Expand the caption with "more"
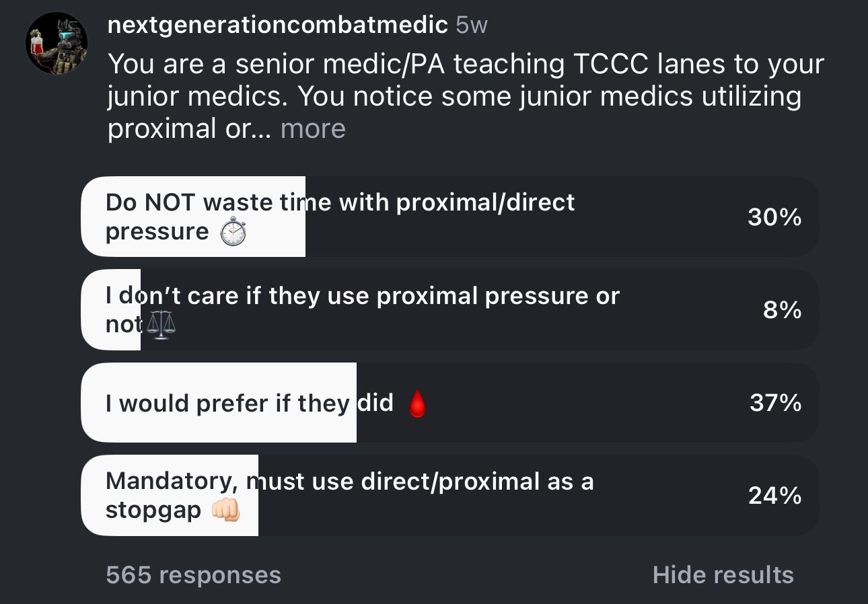Screen dimensions: 868x604 click(313, 128)
